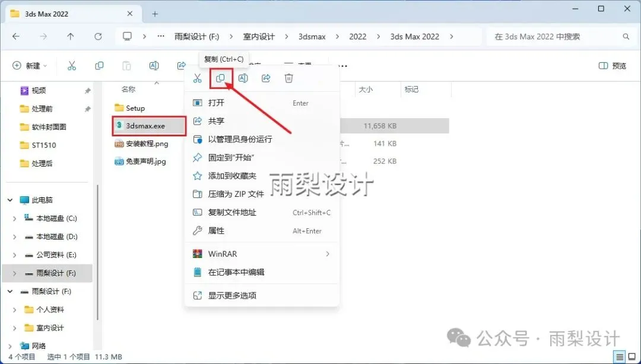Select the 免责声明.jpg file
Screen dimensions: 641x364
click(140, 161)
